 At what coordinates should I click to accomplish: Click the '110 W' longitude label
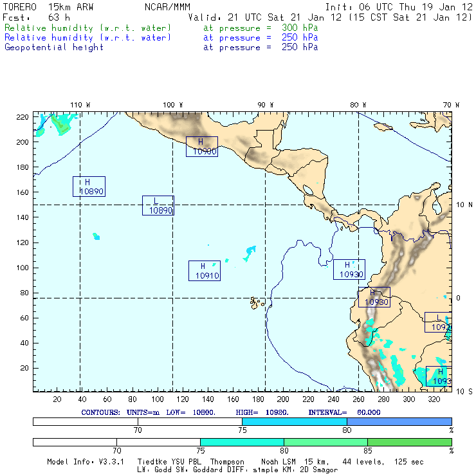[x=80, y=105]
